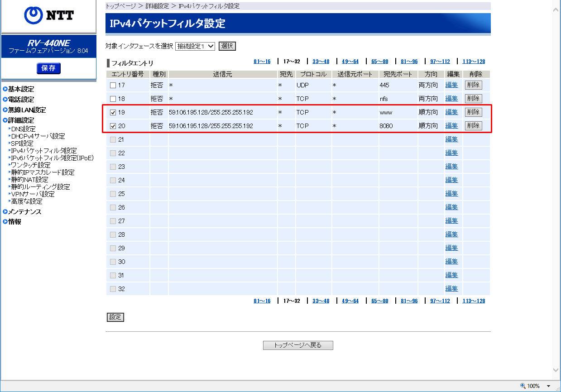Viewport: 561px width, 392px height.
Task: Go to entries 65～80 in the top pager
Action: [380, 62]
